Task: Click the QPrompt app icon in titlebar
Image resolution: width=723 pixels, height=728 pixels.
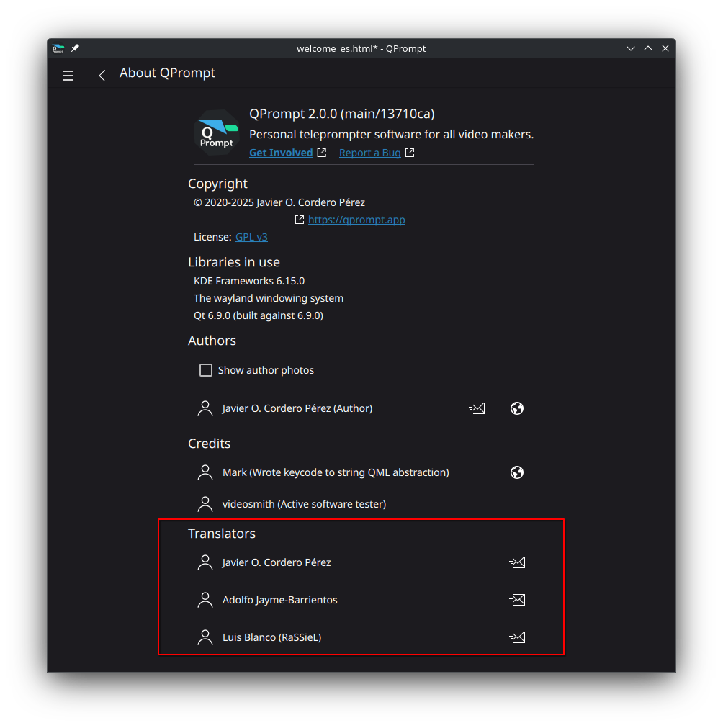Action: (58, 48)
